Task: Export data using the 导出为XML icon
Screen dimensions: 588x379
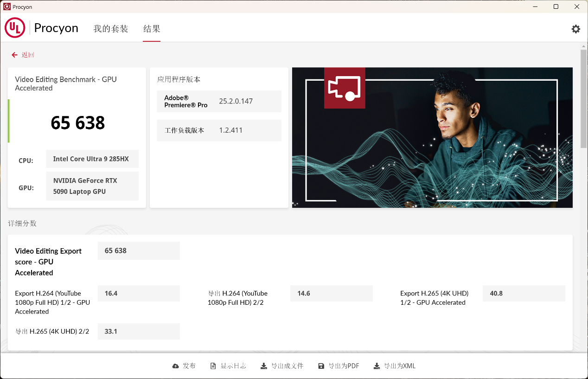Action: 377,366
